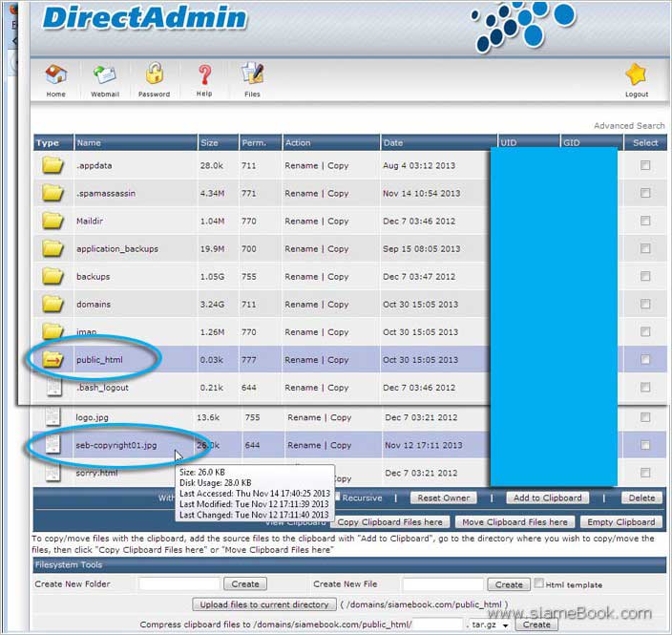Image resolution: width=672 pixels, height=635 pixels.
Task: Open the tar.gz compression format dropdown
Action: (x=490, y=624)
